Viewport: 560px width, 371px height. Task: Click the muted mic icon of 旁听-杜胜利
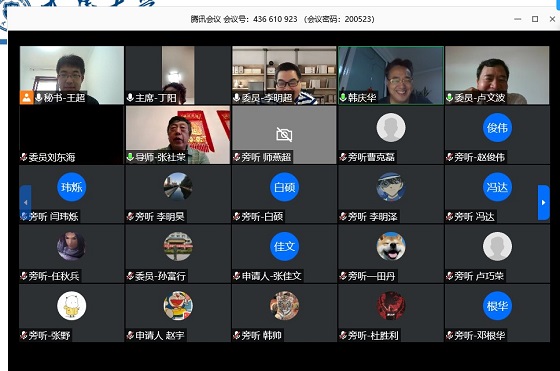(x=343, y=335)
